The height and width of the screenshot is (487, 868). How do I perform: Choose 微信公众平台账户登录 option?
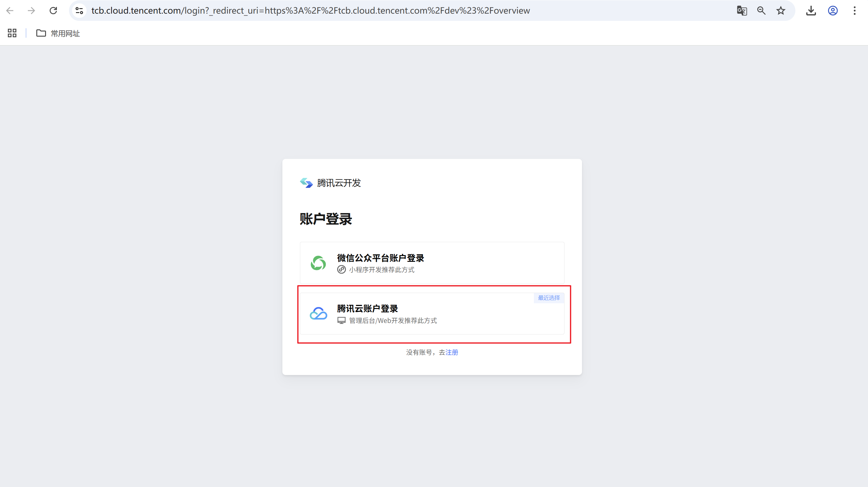pyautogui.click(x=432, y=263)
